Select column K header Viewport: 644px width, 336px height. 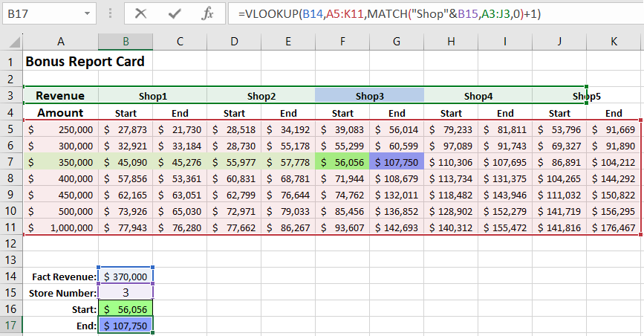coord(614,43)
